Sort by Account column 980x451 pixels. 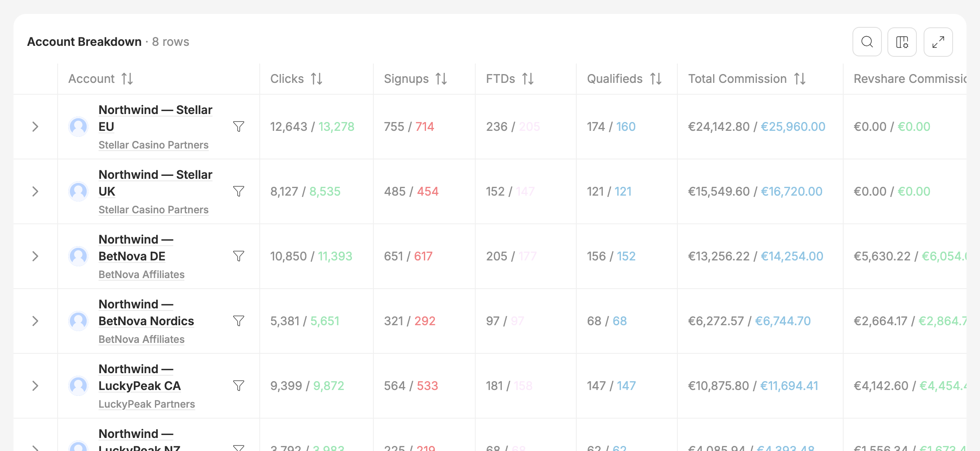click(127, 79)
